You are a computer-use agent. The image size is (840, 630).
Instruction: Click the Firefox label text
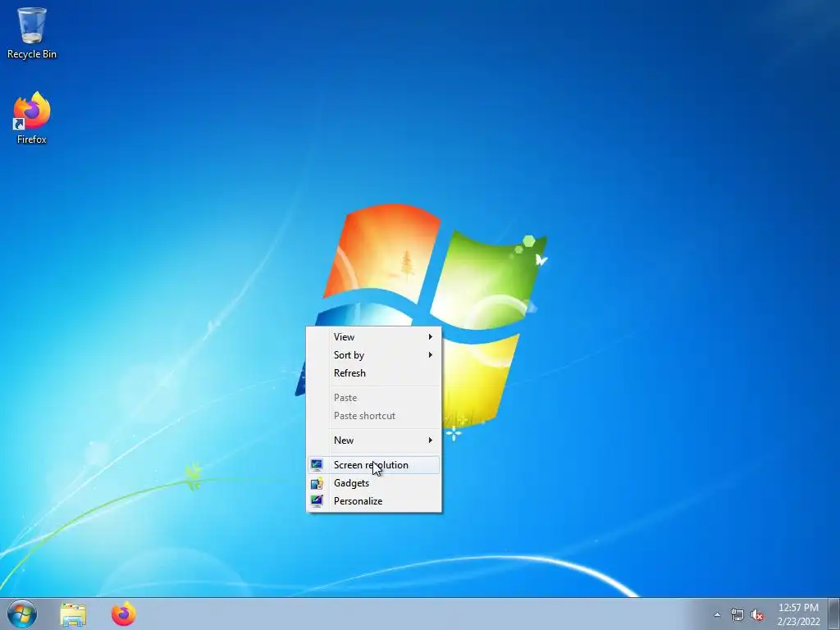[x=32, y=139]
